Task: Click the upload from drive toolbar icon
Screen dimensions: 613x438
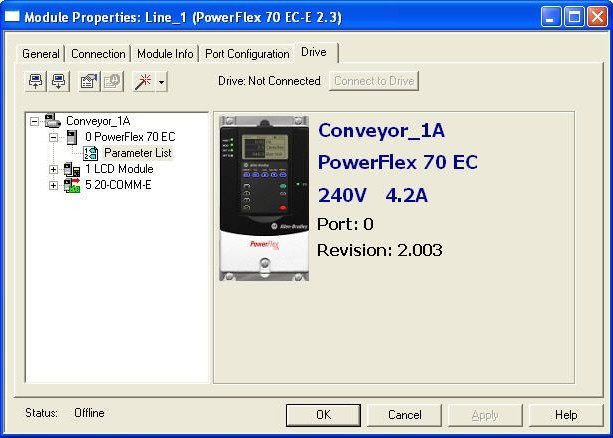Action: click(x=37, y=82)
